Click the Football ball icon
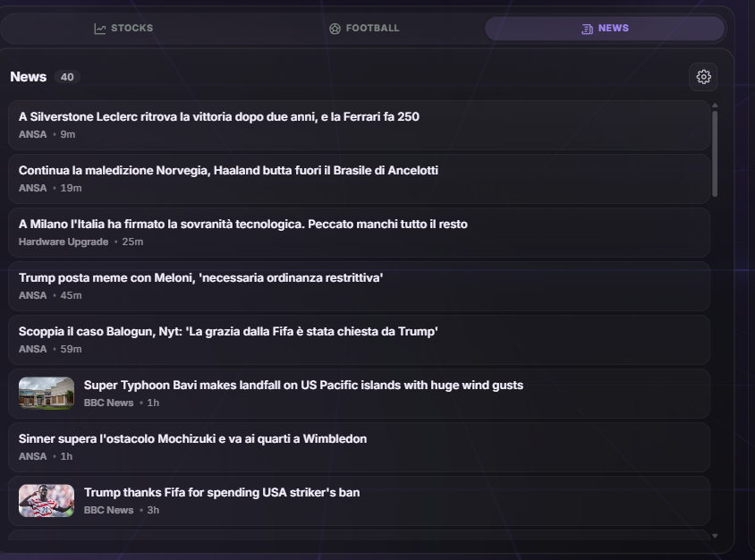 pos(335,29)
